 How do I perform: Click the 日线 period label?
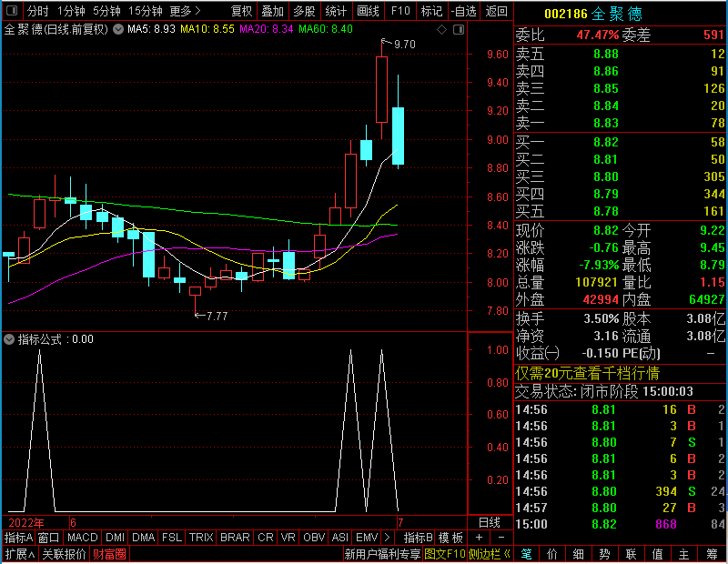click(490, 523)
